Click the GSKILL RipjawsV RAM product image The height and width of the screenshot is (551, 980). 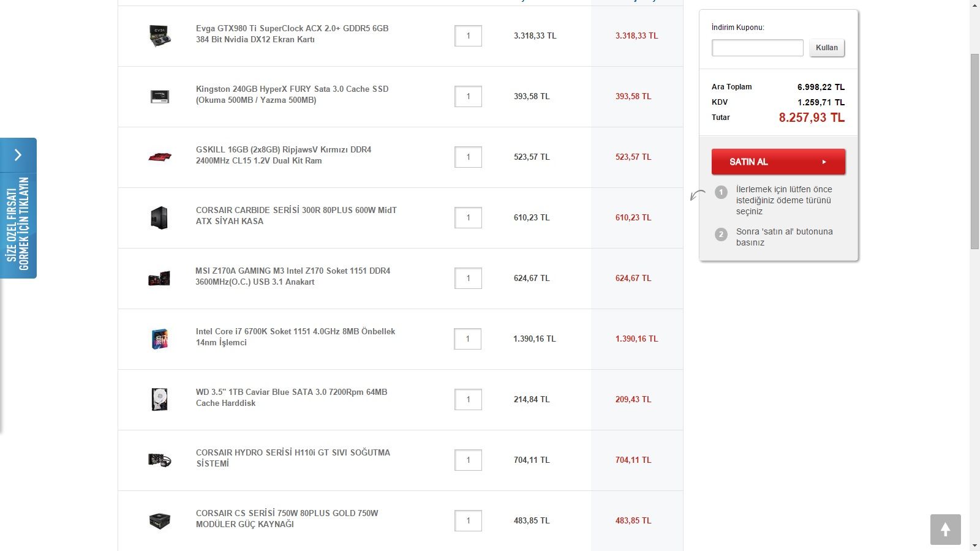[159, 157]
